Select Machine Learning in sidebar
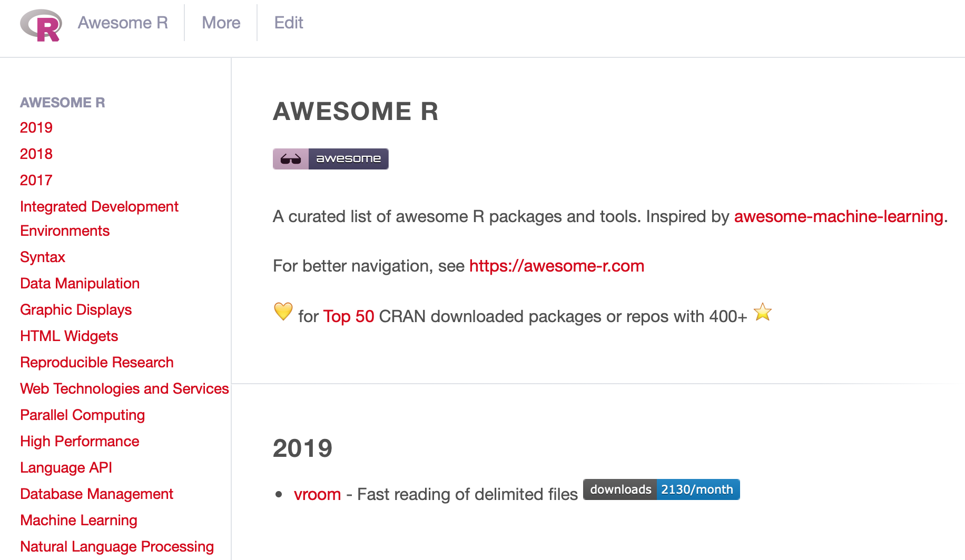965x560 pixels. (x=78, y=520)
